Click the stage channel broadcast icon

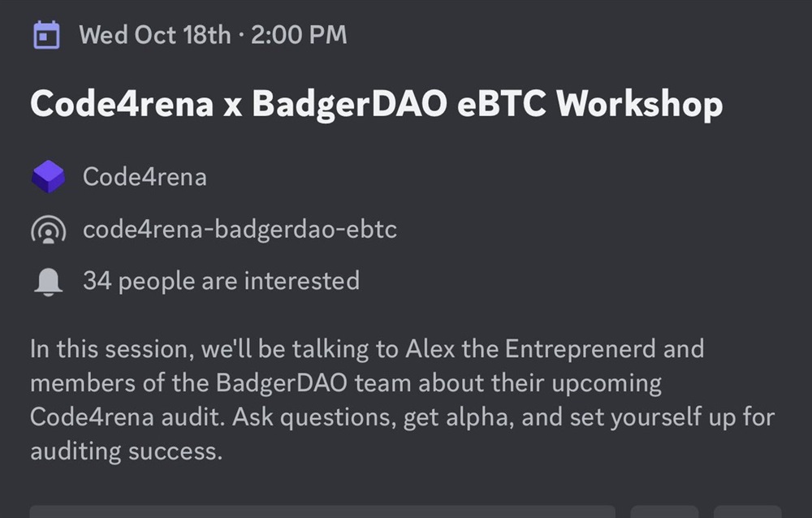pos(48,231)
